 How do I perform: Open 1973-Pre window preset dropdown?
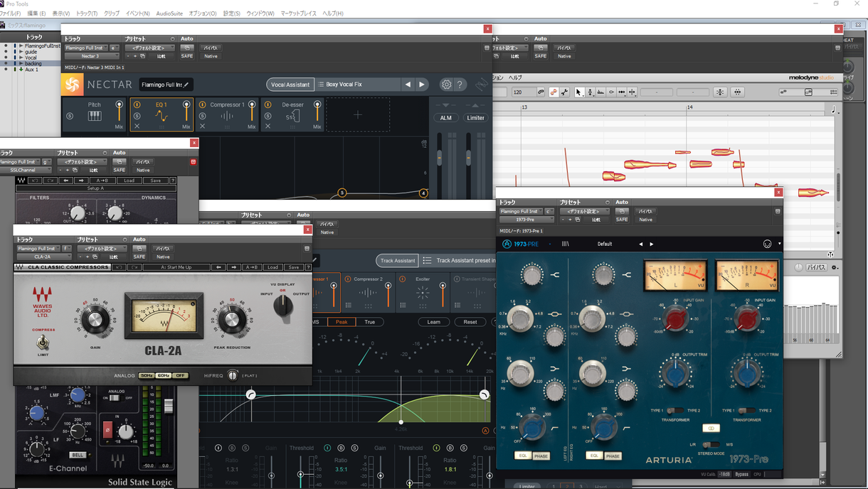pos(584,211)
